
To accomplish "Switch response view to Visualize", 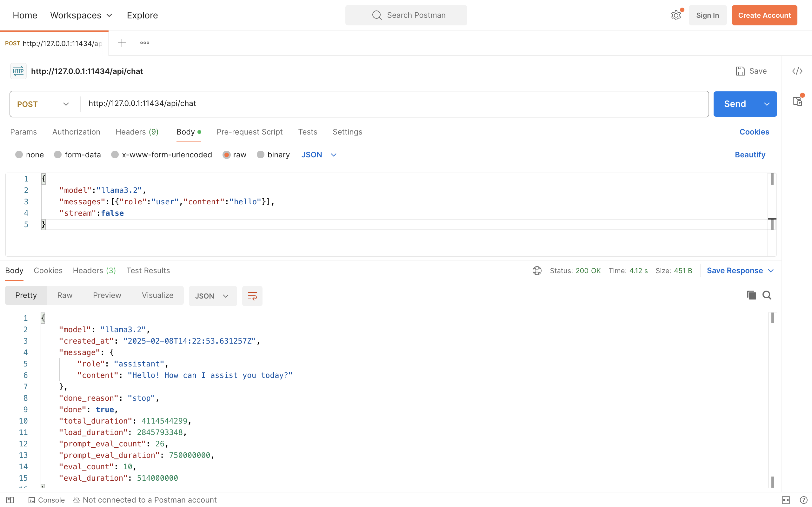I will (x=158, y=295).
